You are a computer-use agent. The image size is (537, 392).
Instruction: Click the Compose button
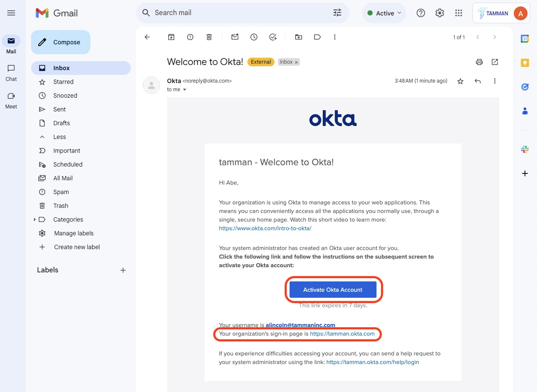(x=61, y=42)
